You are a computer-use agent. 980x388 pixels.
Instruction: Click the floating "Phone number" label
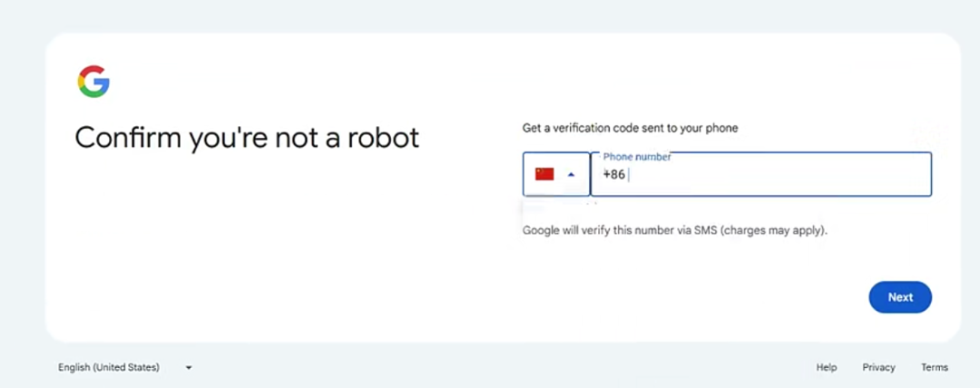(x=637, y=157)
